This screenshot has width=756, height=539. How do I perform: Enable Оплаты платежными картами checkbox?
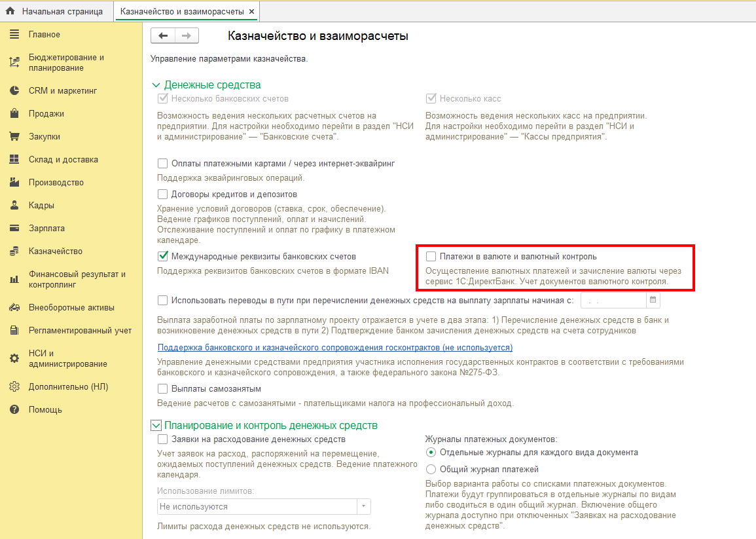pos(163,164)
